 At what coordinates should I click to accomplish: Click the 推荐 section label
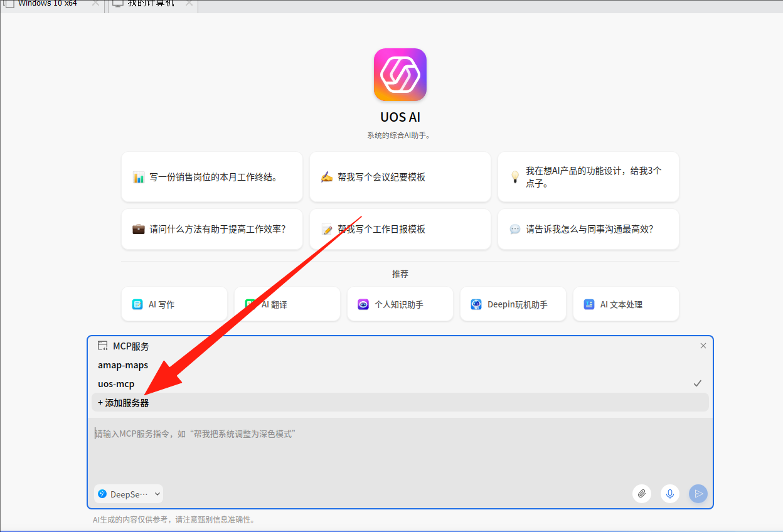(400, 274)
